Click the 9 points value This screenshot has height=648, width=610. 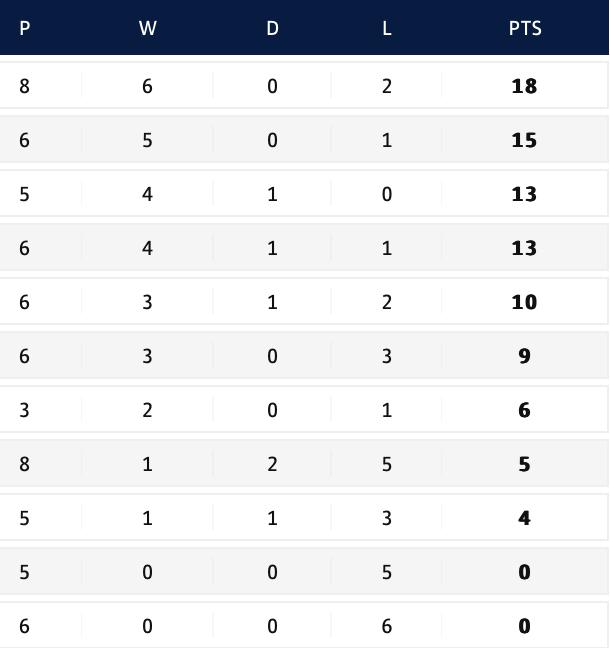[x=524, y=356]
